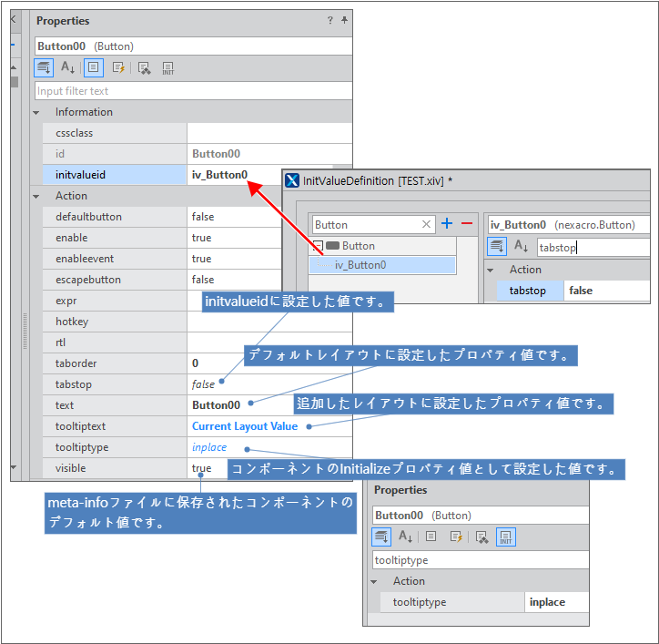Click the red minus icon to remove an init value
The width and height of the screenshot is (659, 644).
pos(467,224)
